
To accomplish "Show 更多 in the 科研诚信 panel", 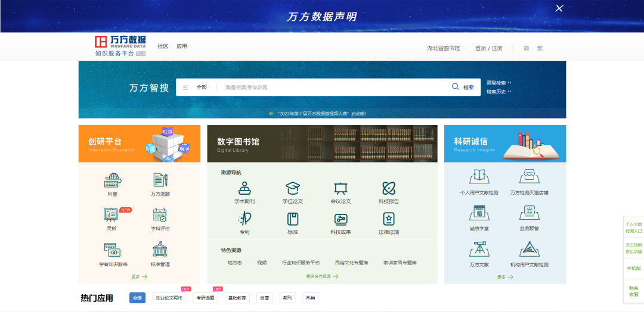I will pyautogui.click(x=505, y=277).
